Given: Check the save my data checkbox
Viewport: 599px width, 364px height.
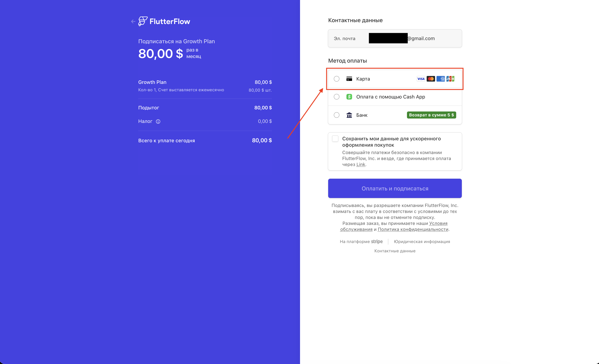Looking at the screenshot, I should 335,139.
